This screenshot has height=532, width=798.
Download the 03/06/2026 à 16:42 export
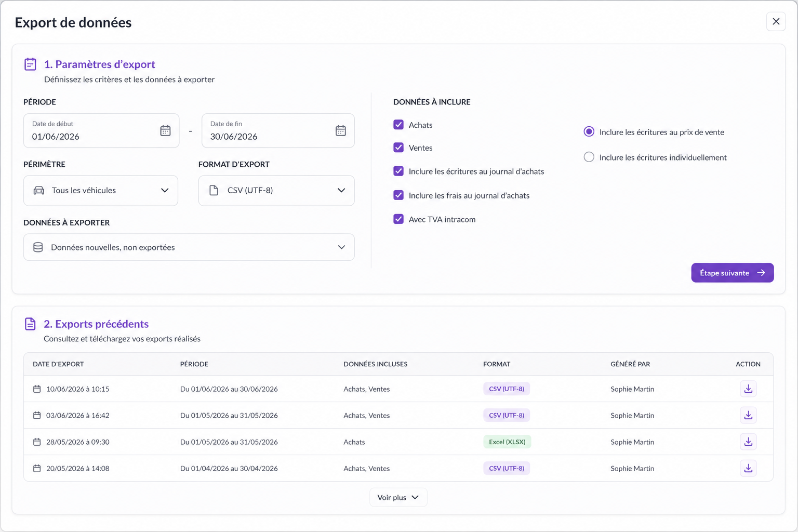click(748, 415)
